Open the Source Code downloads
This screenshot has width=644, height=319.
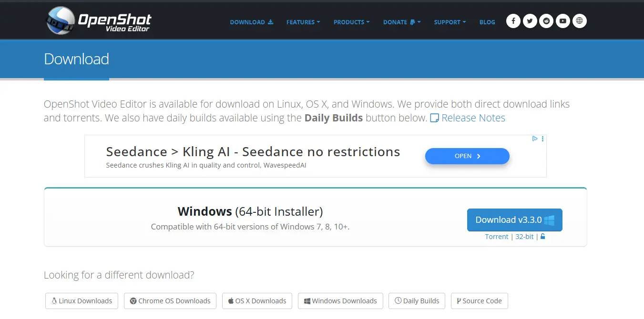(479, 300)
